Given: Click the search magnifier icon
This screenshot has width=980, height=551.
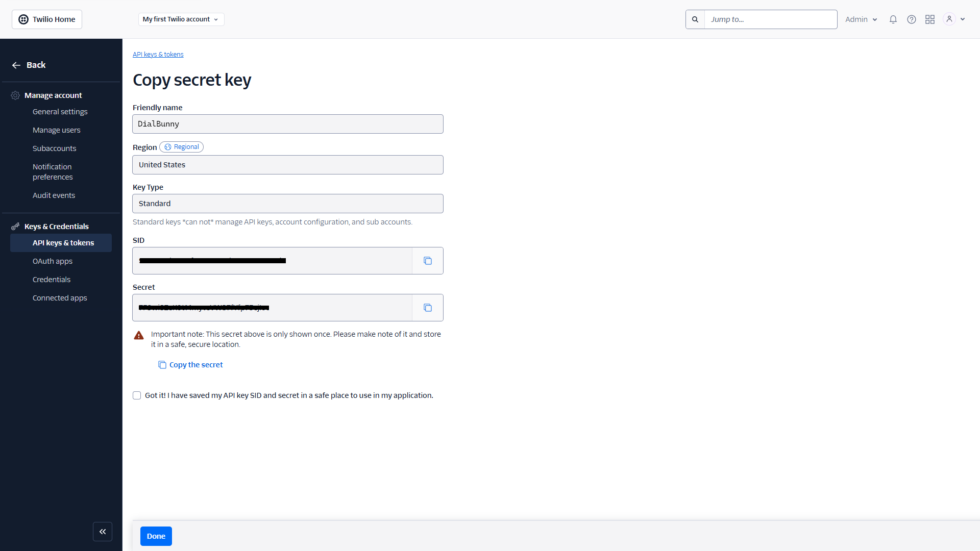Looking at the screenshot, I should click(x=695, y=19).
